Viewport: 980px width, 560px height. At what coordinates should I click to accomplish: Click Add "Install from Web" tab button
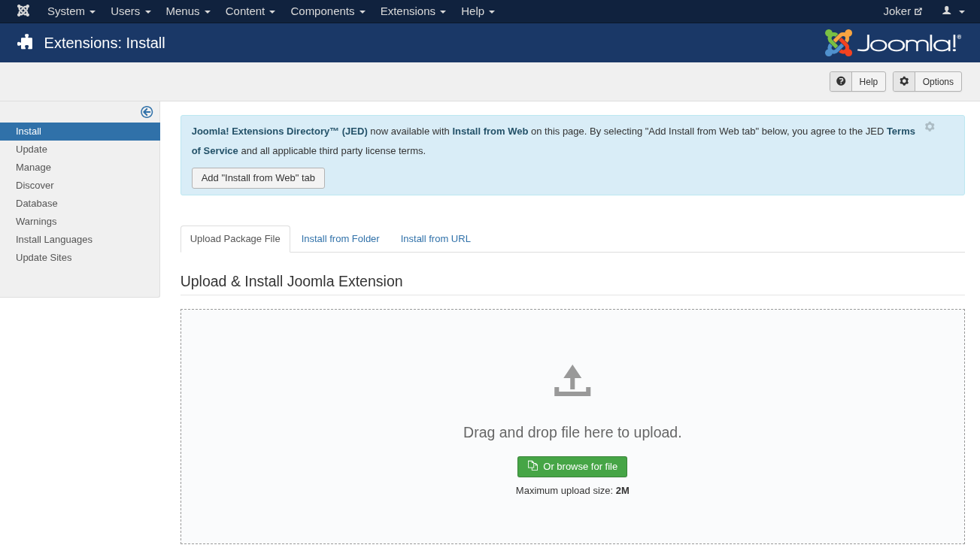click(258, 178)
